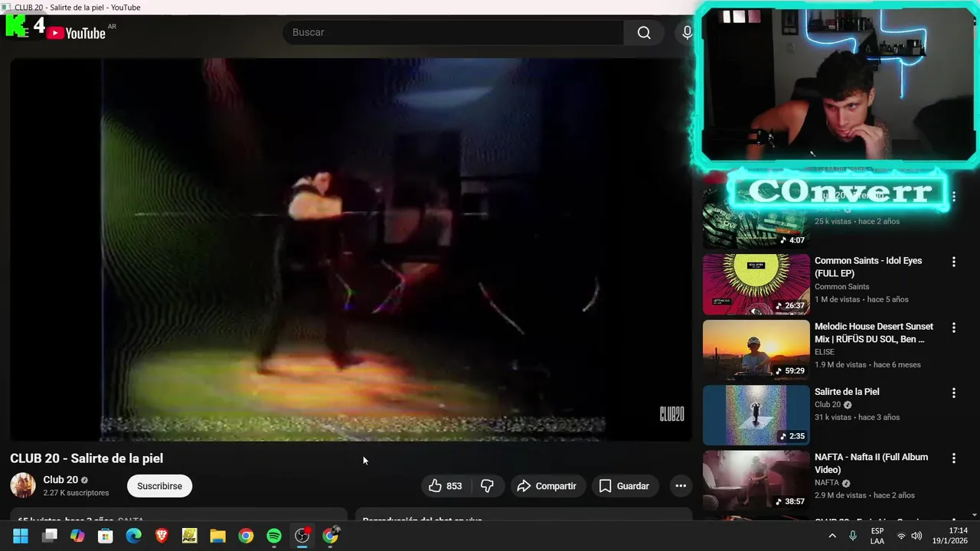Switch to OBS Studio in the taskbar

point(302,536)
